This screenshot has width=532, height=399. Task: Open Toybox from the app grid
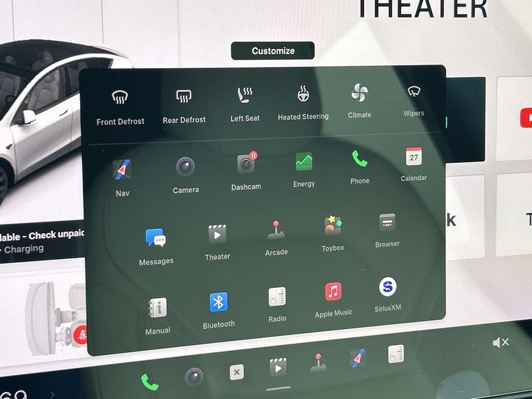tap(332, 226)
